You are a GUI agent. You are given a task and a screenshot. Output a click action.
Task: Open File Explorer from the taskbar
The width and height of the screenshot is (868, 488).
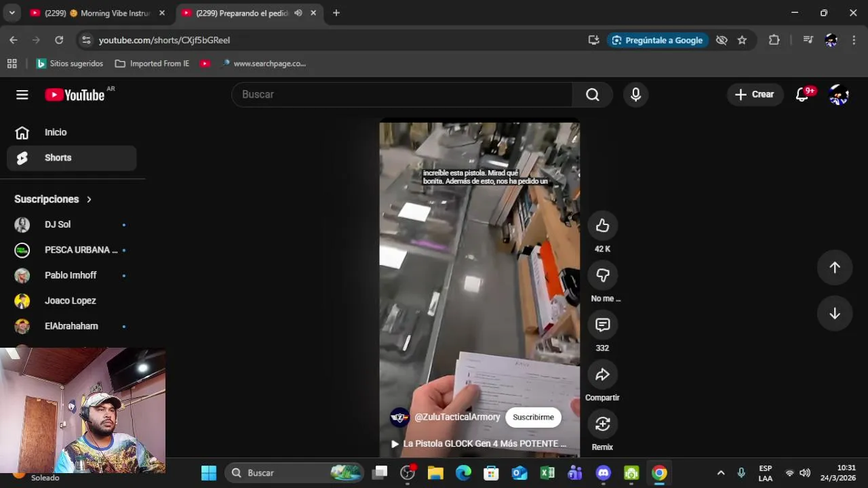tap(435, 473)
